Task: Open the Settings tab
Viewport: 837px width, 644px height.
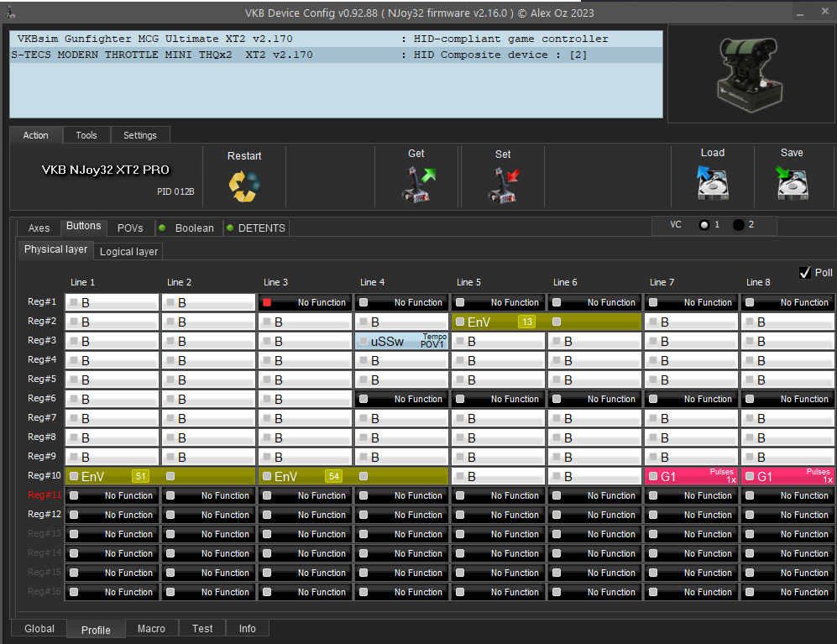Action: pyautogui.click(x=140, y=135)
